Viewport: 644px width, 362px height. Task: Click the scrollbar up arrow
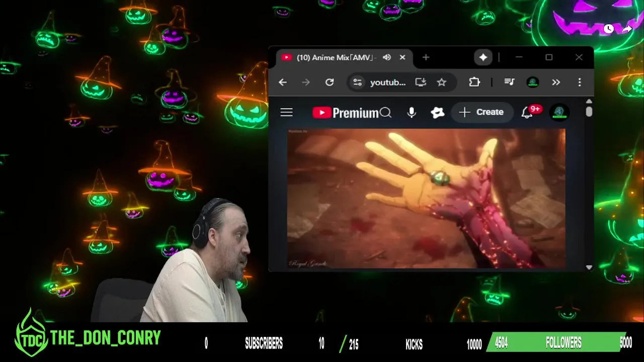589,101
